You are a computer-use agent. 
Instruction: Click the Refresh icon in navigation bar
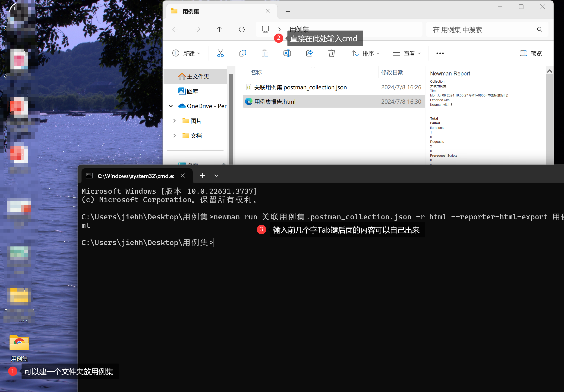242,29
